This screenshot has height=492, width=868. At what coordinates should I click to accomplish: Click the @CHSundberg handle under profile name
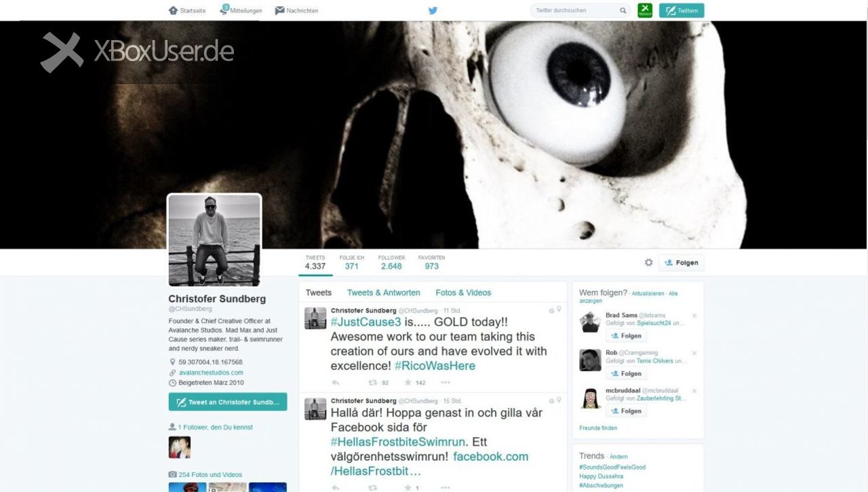190,309
